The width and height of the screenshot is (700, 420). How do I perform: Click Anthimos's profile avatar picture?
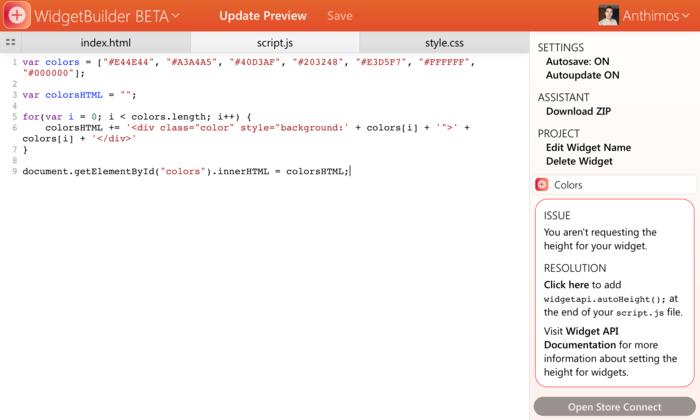tap(608, 15)
